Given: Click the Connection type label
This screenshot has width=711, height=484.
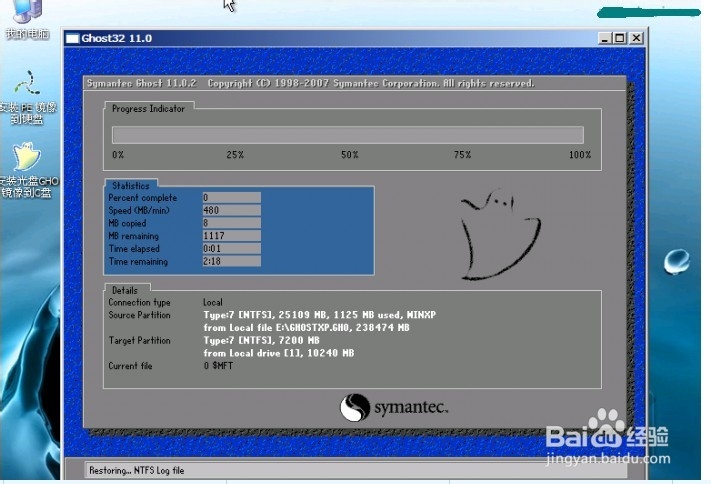Looking at the screenshot, I should 139,303.
